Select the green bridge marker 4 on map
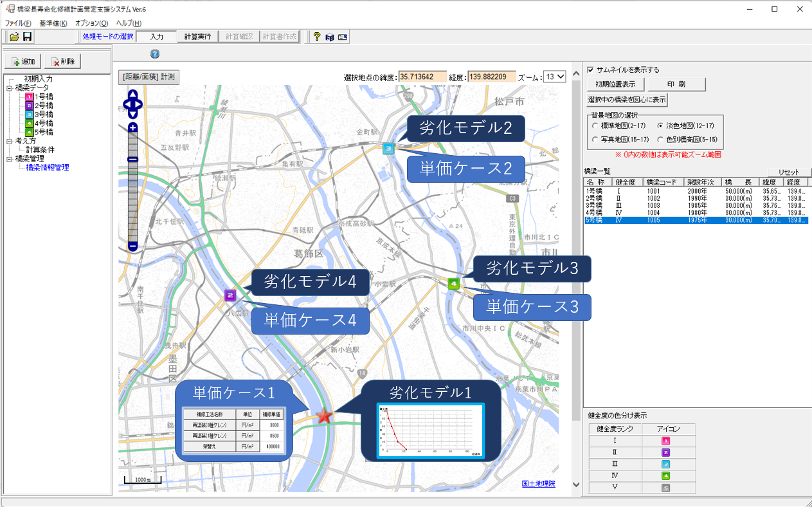Image resolution: width=812 pixels, height=507 pixels. (453, 283)
